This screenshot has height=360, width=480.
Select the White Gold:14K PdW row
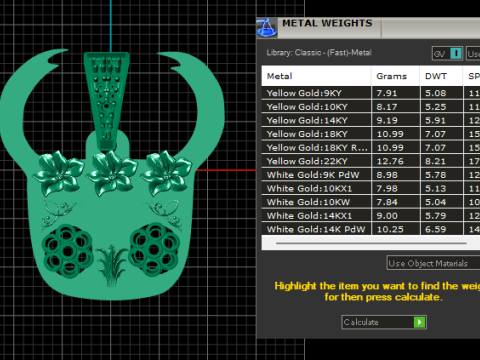tap(371, 229)
